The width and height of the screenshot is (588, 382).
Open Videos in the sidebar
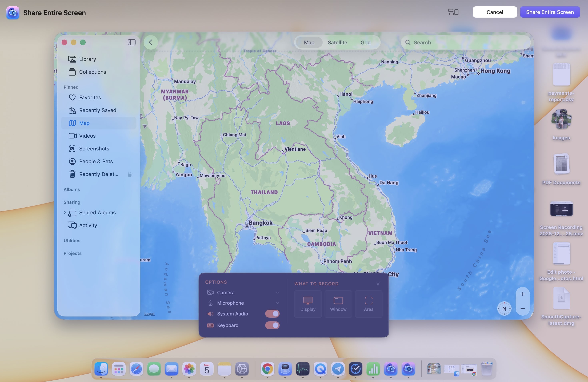tap(99, 136)
